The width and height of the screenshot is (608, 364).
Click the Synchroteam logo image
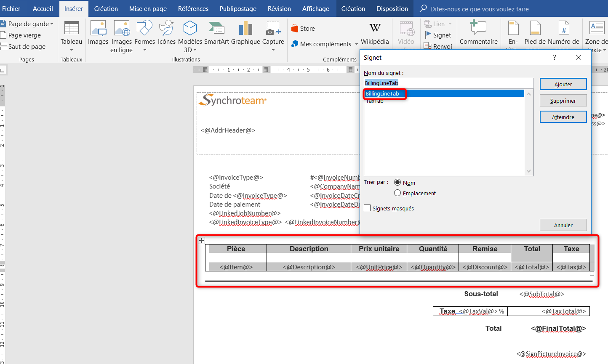[x=233, y=100]
